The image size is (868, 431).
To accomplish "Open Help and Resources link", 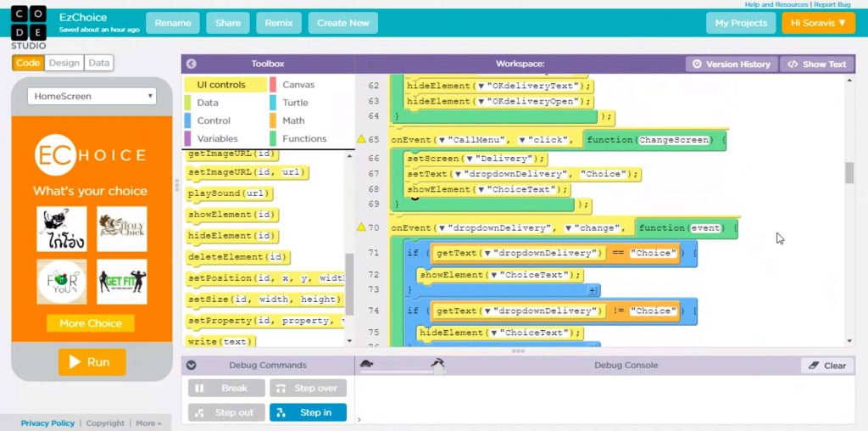I will point(776,4).
